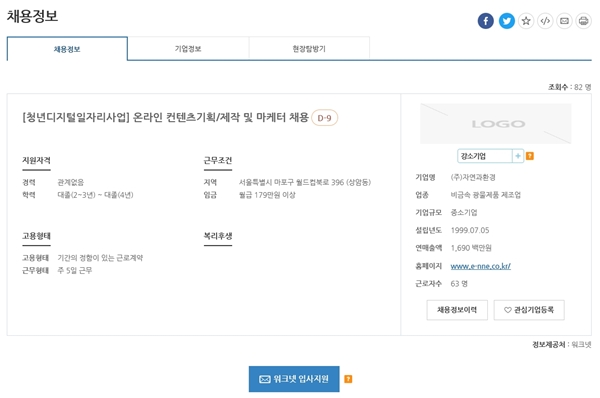Open the 채용정보이력 button
Screen dimensions: 600x398
click(457, 310)
